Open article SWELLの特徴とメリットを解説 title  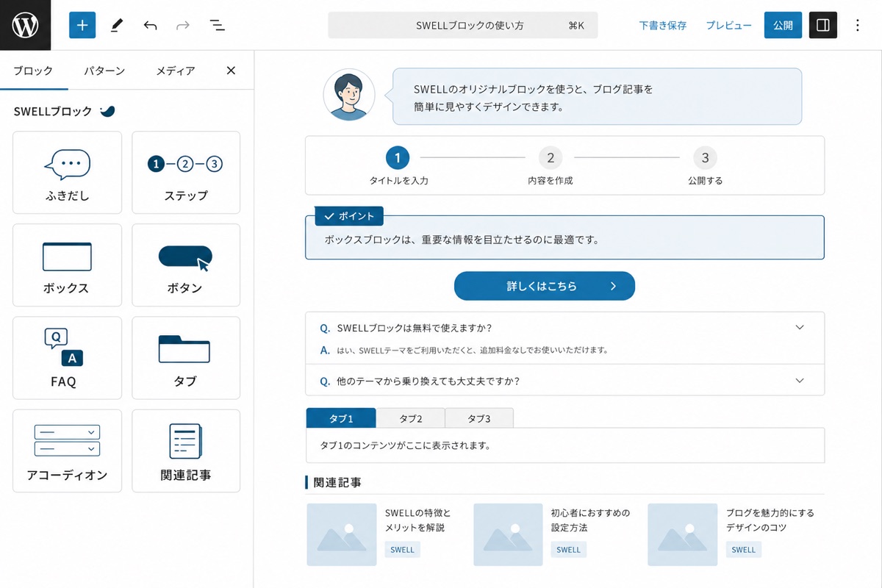click(x=417, y=520)
